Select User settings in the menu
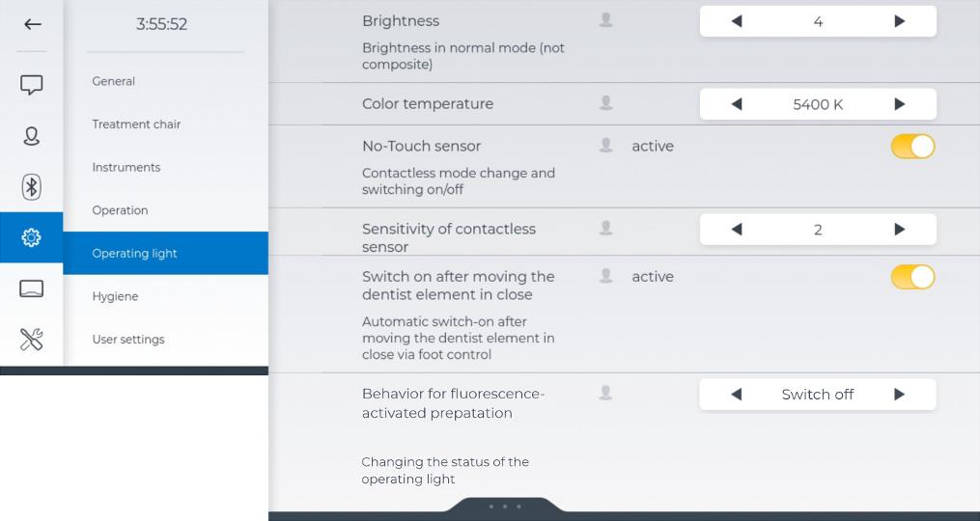Image resolution: width=980 pixels, height=521 pixels. pyautogui.click(x=128, y=340)
